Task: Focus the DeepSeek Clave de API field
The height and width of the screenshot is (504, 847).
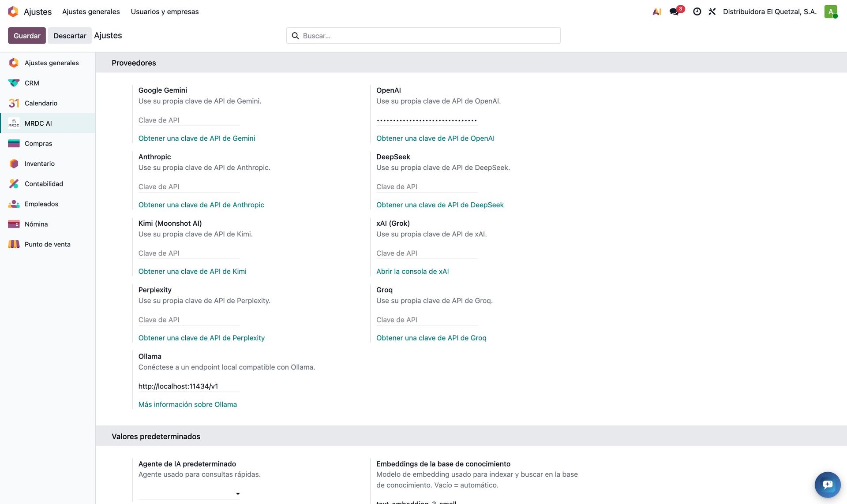Action: tap(427, 187)
